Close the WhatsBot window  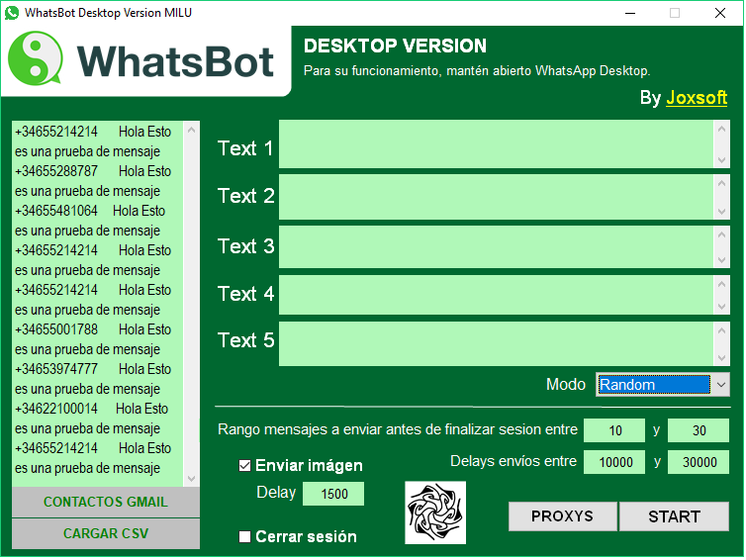[720, 13]
